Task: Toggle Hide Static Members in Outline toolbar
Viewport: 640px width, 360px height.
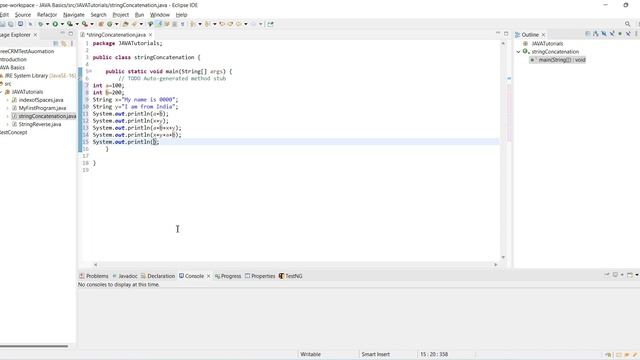Action: pos(612,34)
